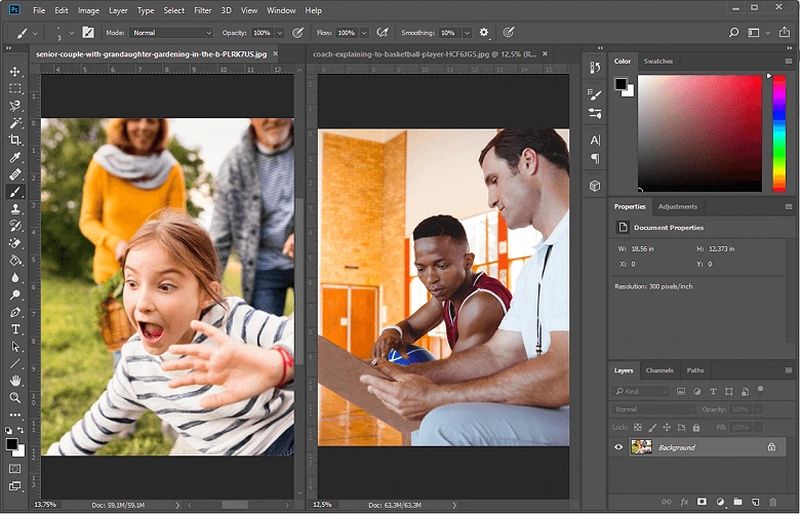This screenshot has width=800, height=514.
Task: Switch to the Swatches tab
Action: coord(658,61)
